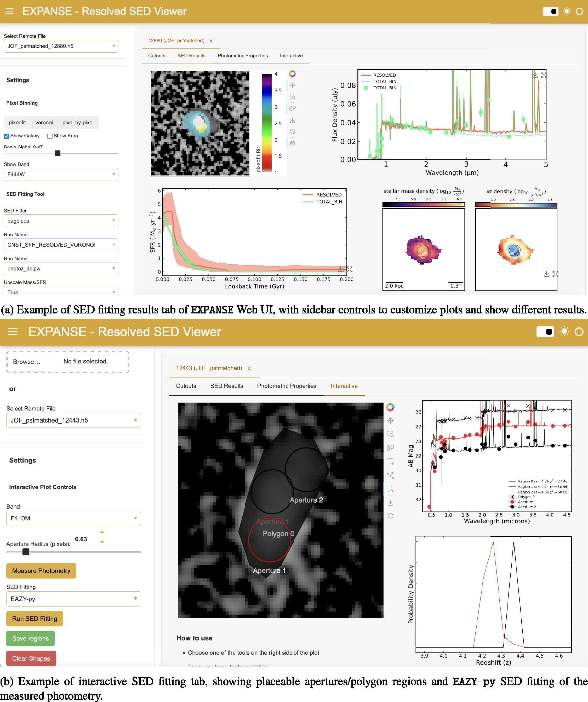Toggle theme switch in the 12880 viewer header

[551, 11]
